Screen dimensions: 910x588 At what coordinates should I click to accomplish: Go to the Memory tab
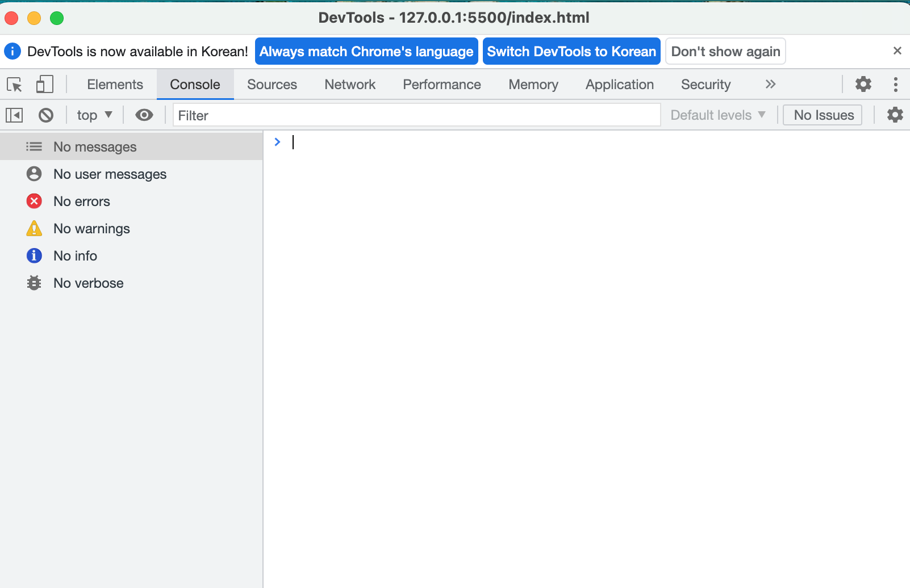(533, 85)
